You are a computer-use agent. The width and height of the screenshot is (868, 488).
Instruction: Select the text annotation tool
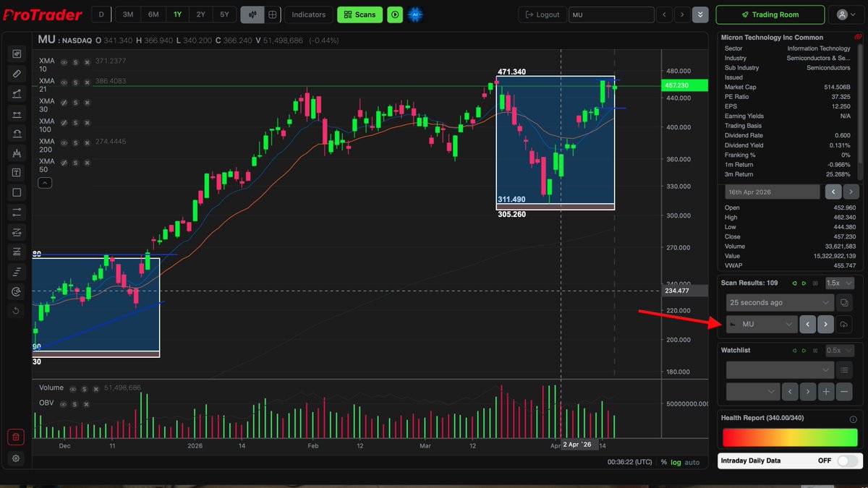pyautogui.click(x=16, y=172)
